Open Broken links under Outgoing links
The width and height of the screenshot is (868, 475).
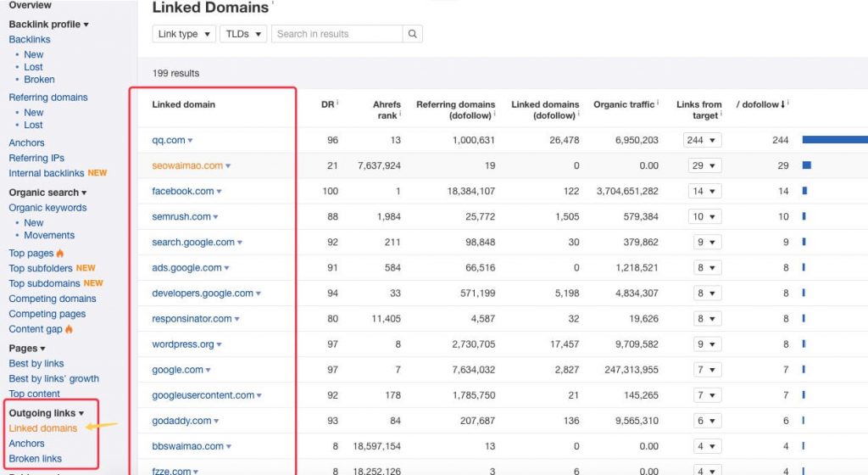pos(35,458)
